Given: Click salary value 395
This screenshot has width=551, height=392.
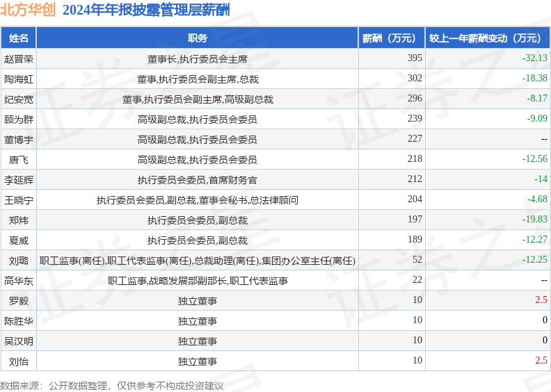Looking at the screenshot, I should 415,58.
